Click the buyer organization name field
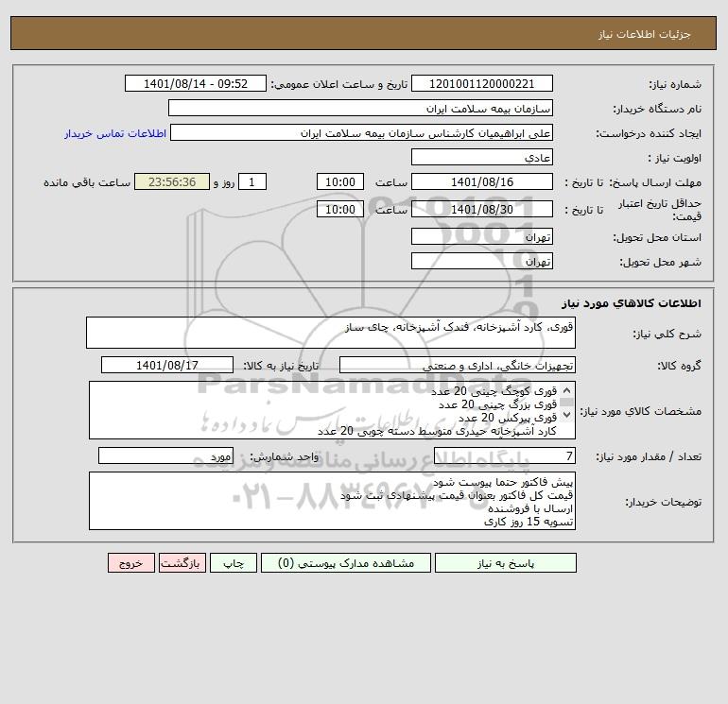Viewport: 728px width, 704px height. [x=360, y=108]
